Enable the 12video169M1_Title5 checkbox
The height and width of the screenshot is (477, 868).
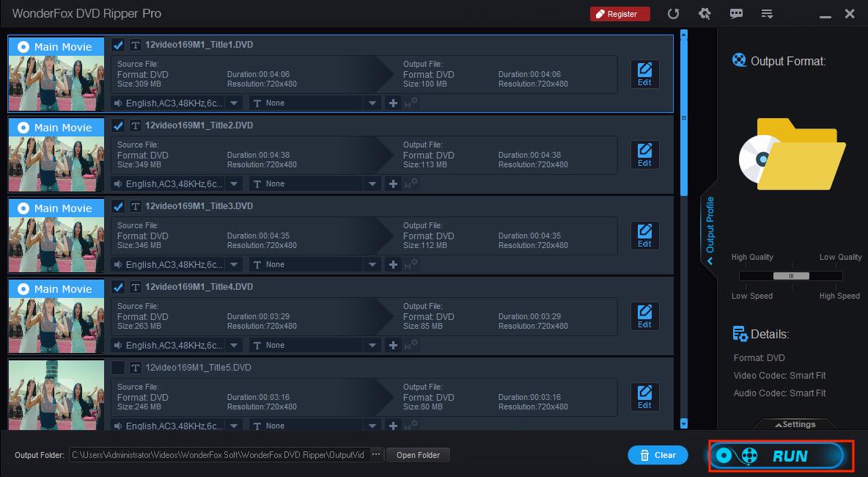point(118,368)
